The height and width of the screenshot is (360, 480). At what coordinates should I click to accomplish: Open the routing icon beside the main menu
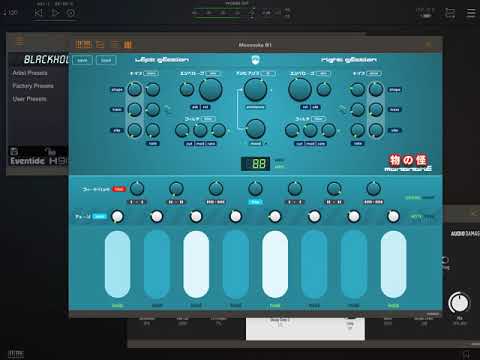point(450,13)
